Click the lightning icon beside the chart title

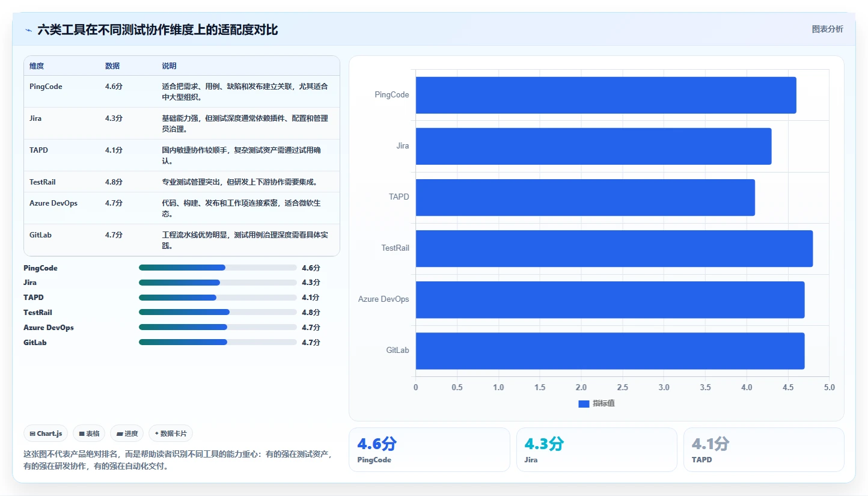click(x=29, y=30)
